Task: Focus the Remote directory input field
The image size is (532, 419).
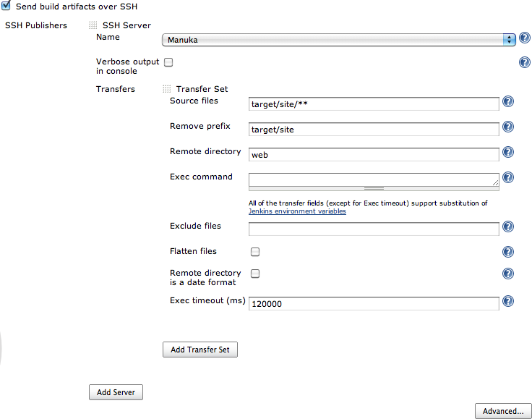Action: coord(374,154)
